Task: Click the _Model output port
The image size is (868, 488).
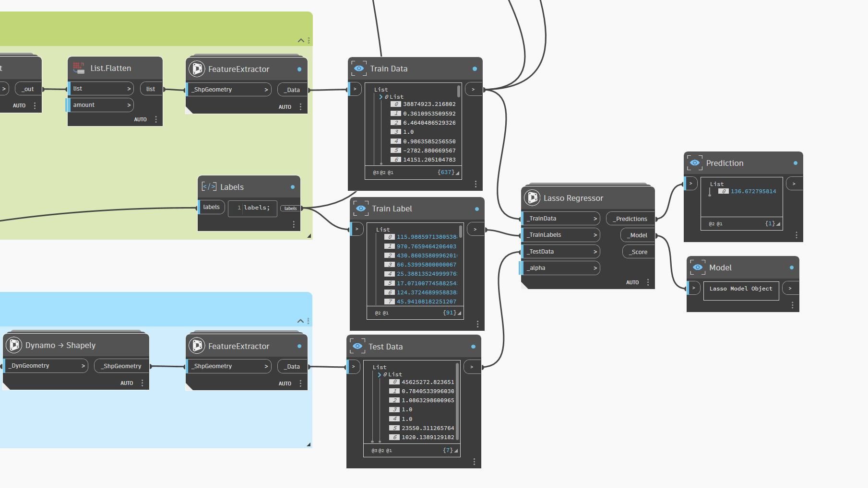Action: [637, 235]
